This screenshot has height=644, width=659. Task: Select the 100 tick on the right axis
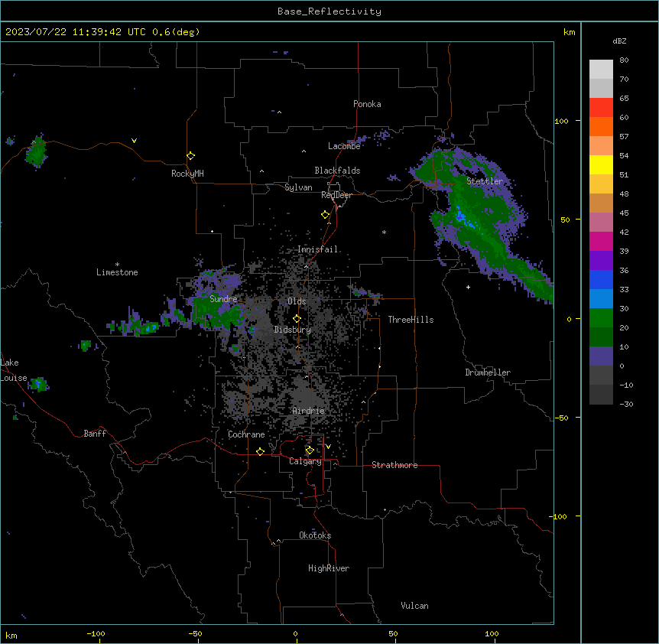coord(561,121)
